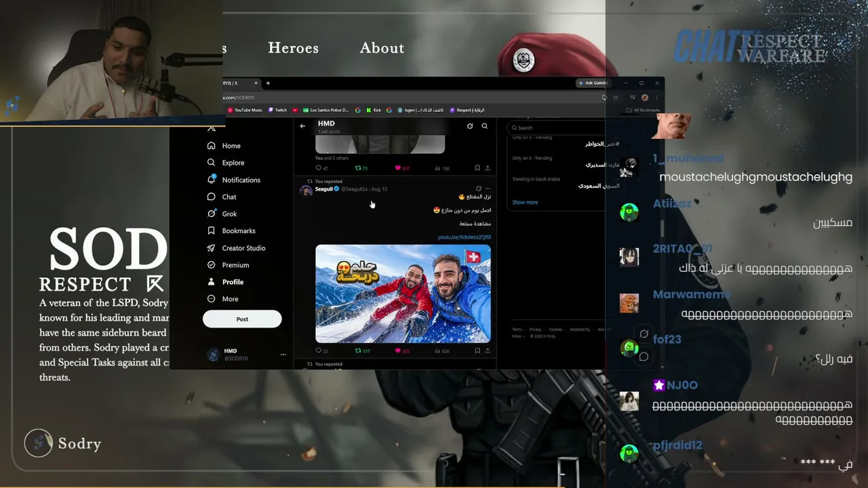Open trending hashtag خبر_الخواطر

[x=602, y=144]
